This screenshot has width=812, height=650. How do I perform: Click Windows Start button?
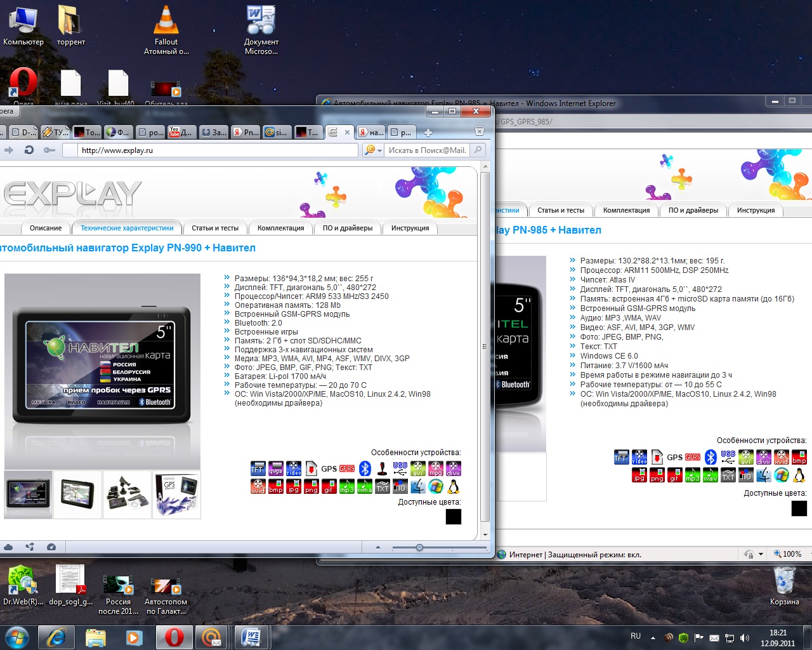(x=17, y=637)
